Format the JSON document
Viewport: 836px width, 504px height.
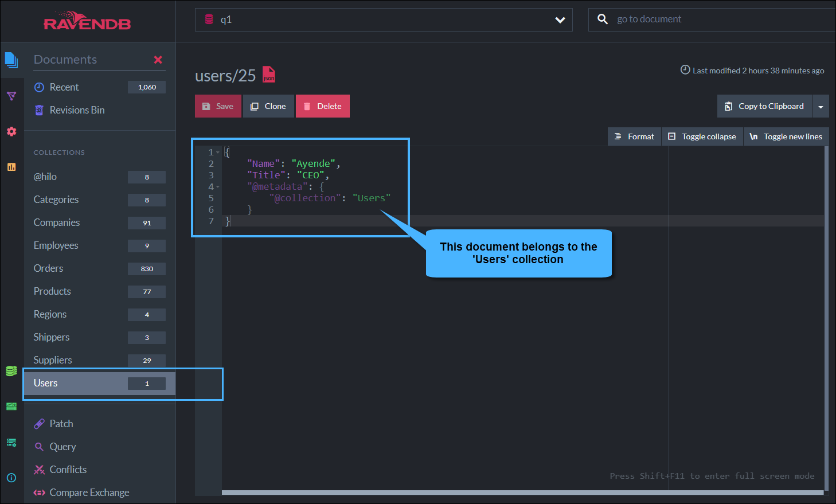point(634,136)
